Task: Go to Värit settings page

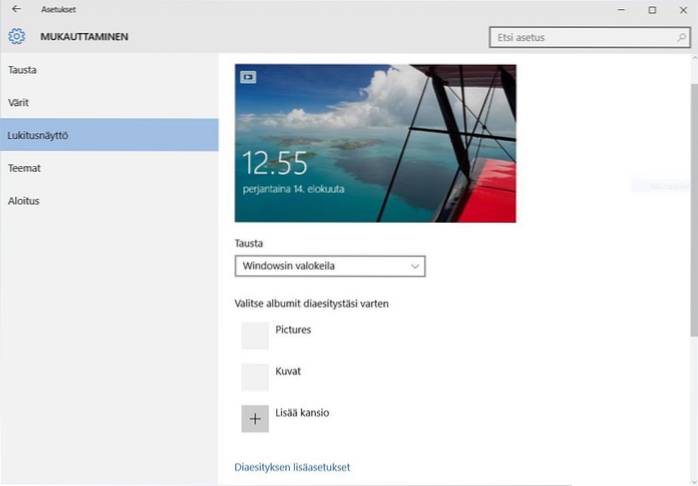Action: point(21,102)
